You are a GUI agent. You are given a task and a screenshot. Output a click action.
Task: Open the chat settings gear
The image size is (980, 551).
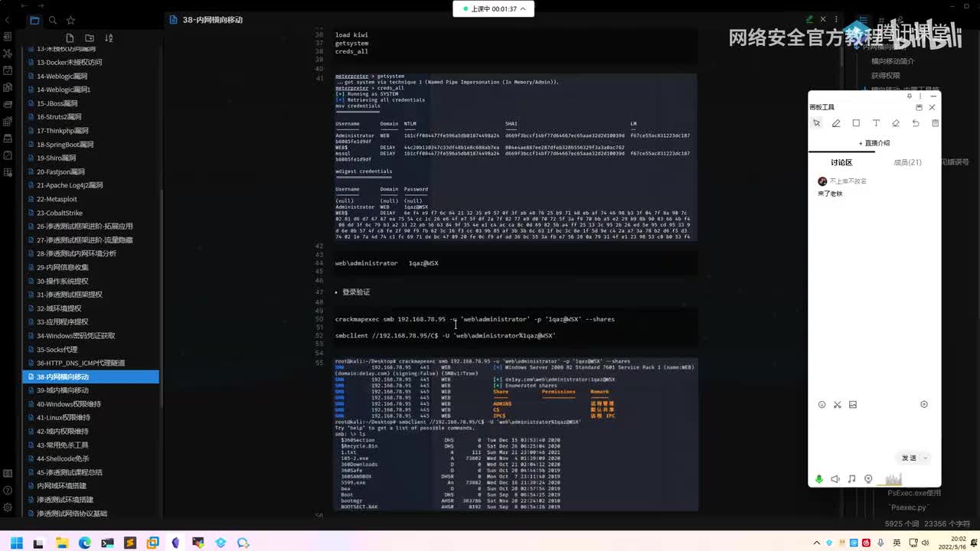click(x=924, y=405)
